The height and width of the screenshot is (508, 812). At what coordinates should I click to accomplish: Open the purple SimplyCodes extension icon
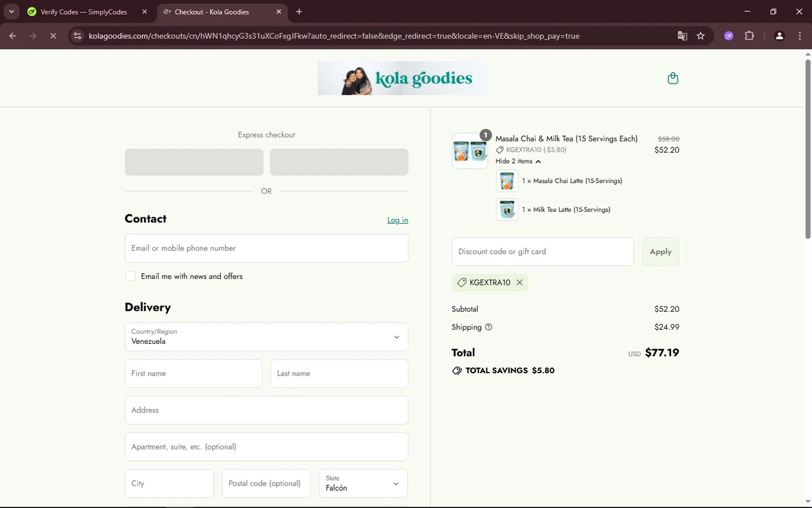point(729,36)
